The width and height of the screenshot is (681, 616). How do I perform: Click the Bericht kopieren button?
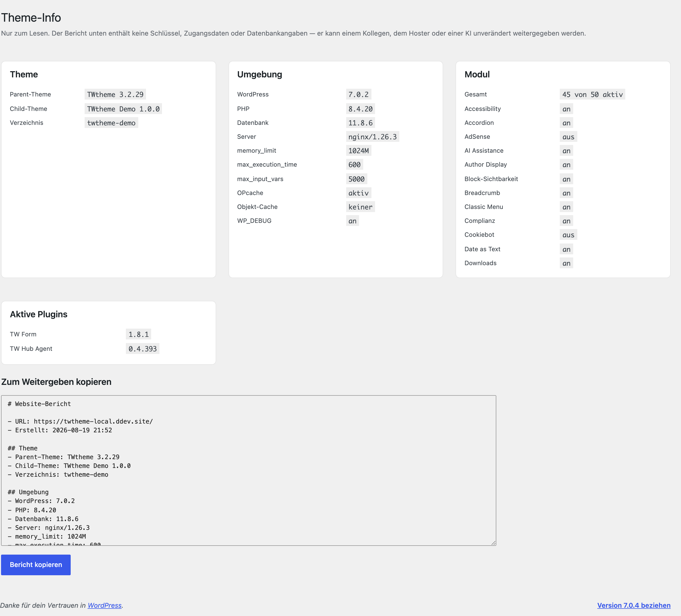coord(36,565)
